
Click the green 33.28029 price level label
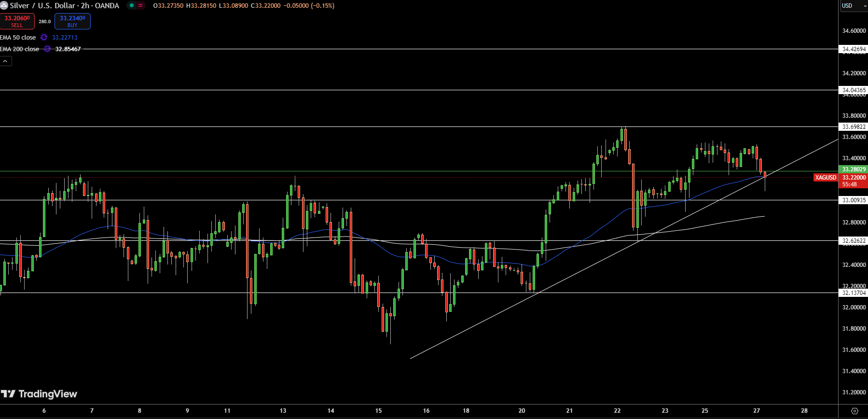[854, 169]
